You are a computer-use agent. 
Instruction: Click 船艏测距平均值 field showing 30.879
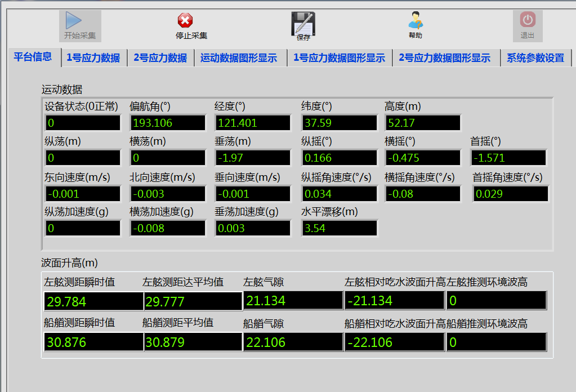193,342
